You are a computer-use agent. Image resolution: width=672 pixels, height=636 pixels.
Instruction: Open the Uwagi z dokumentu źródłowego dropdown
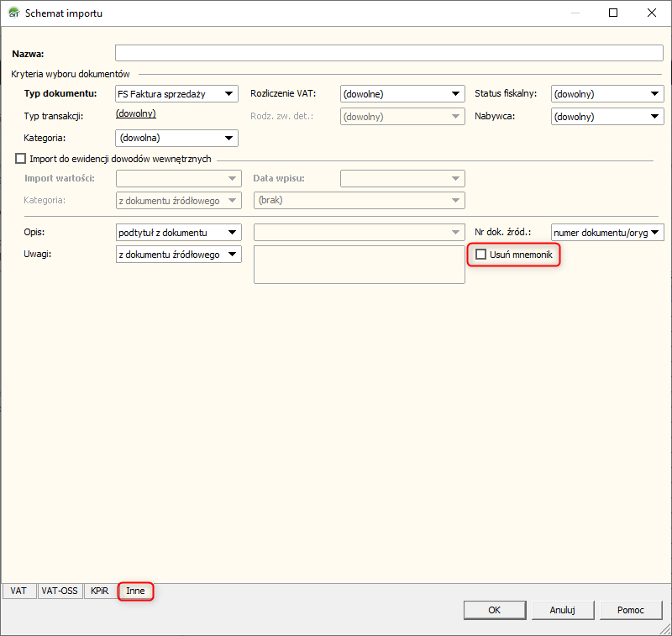coord(179,254)
